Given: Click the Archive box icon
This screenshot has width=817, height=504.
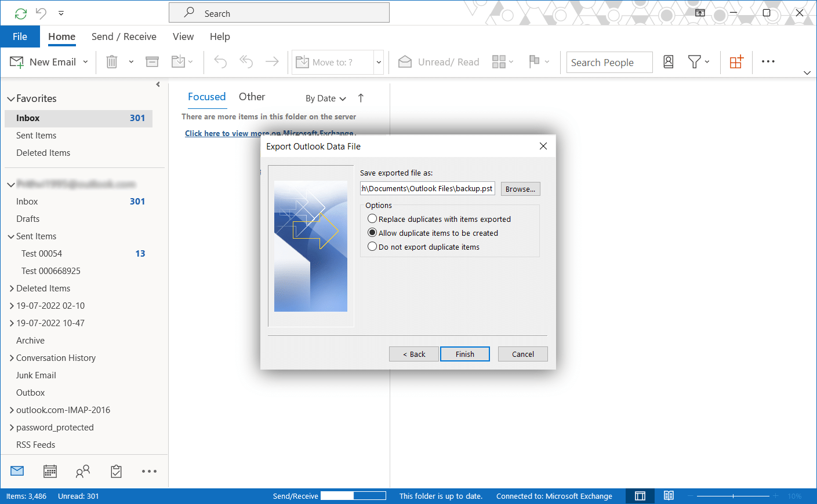Looking at the screenshot, I should (152, 61).
